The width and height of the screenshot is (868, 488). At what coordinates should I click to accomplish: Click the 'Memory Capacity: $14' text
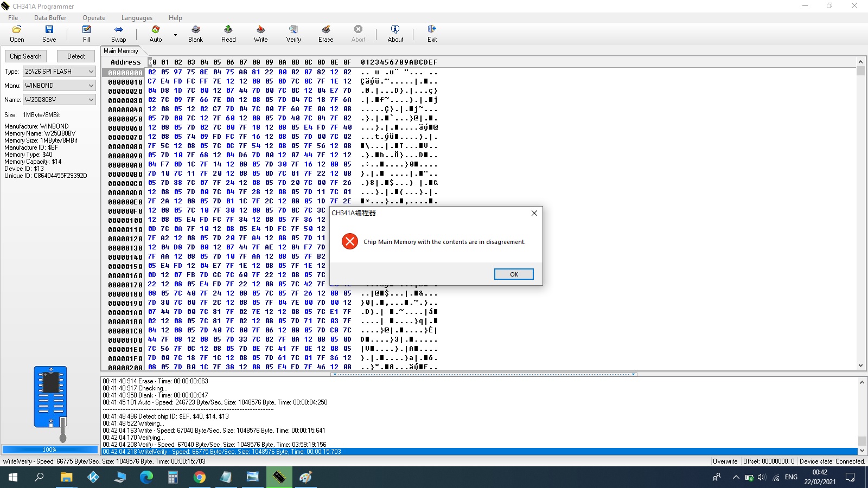coord(33,162)
